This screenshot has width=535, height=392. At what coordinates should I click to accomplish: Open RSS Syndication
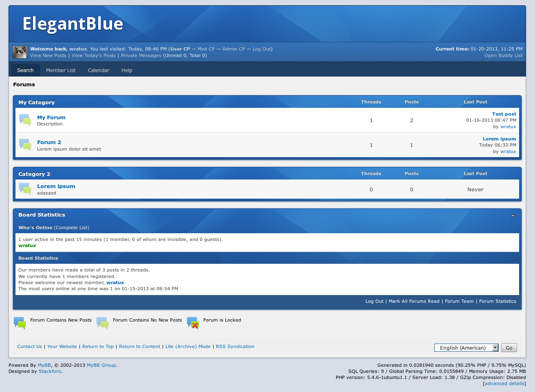point(235,346)
